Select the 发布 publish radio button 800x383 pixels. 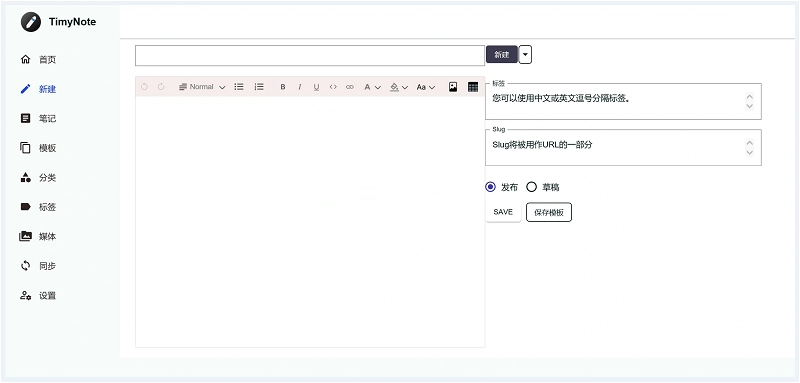tap(490, 187)
